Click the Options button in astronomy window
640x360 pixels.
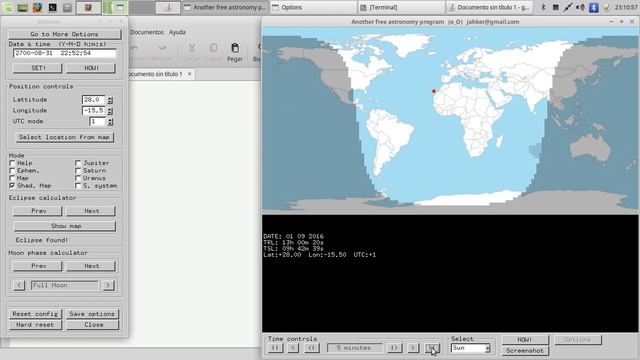(x=578, y=340)
